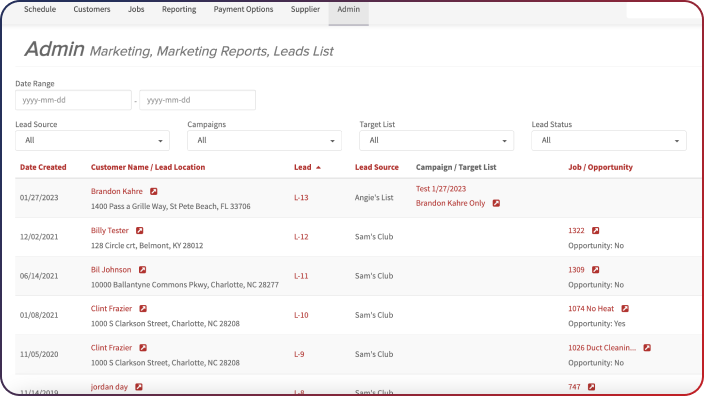Sort by Date Created column header
704x396 pixels.
click(x=43, y=167)
